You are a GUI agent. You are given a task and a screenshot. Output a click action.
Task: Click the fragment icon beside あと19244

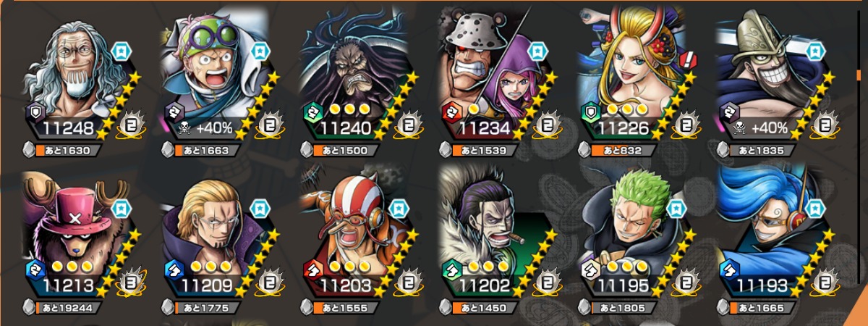tap(30, 307)
